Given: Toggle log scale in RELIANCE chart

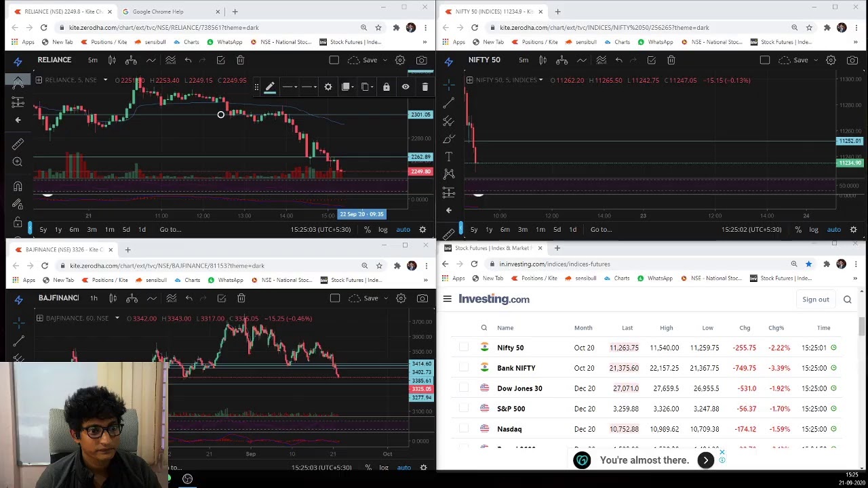Looking at the screenshot, I should tap(383, 229).
